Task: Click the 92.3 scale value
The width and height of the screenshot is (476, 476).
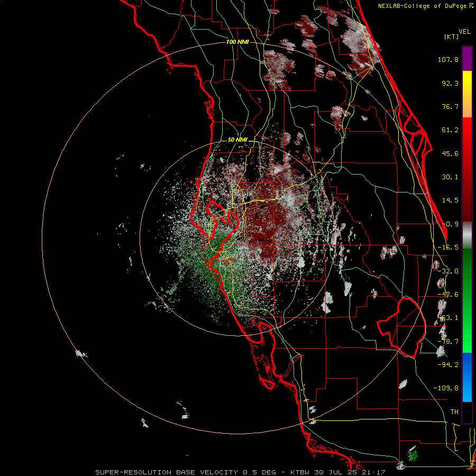Action: coord(450,83)
